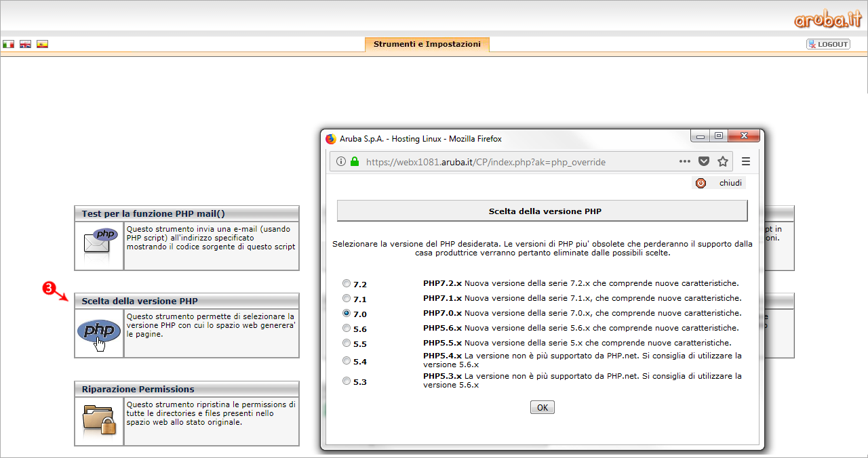
Task: Confirm selection with OK button
Action: pyautogui.click(x=542, y=407)
